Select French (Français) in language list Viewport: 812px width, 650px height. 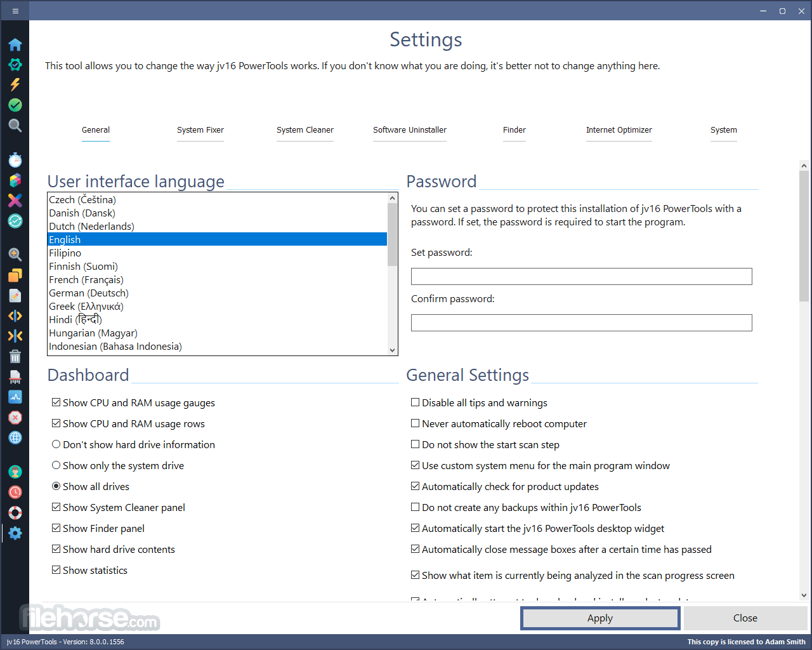pyautogui.click(x=218, y=280)
